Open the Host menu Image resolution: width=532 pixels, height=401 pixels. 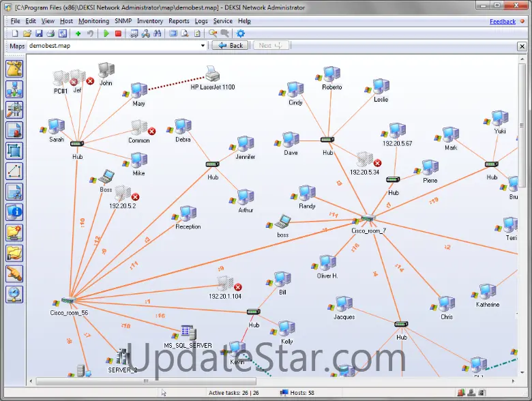(x=66, y=21)
